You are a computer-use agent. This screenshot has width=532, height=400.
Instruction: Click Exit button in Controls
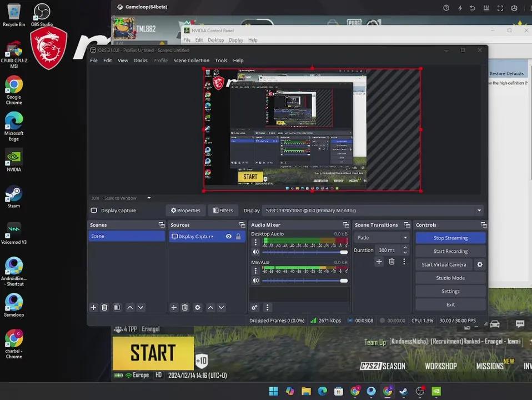450,304
